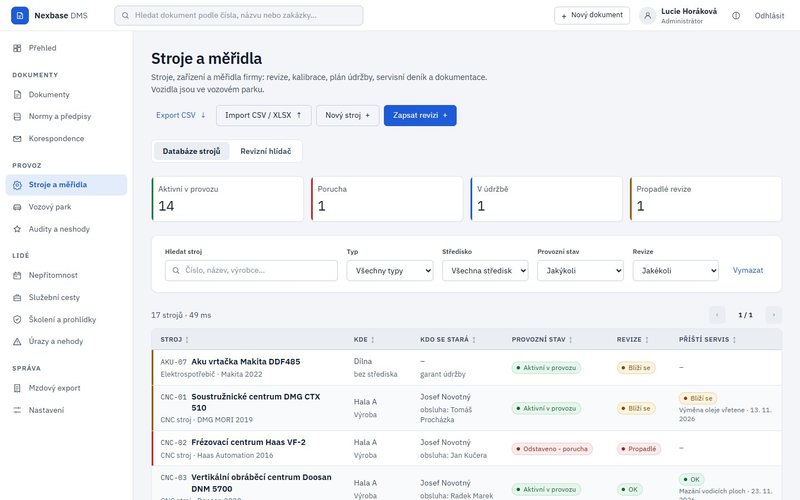Screen dimensions: 800x500
Task: Click the Dokumenty file icon in sidebar
Action: pyautogui.click(x=17, y=94)
